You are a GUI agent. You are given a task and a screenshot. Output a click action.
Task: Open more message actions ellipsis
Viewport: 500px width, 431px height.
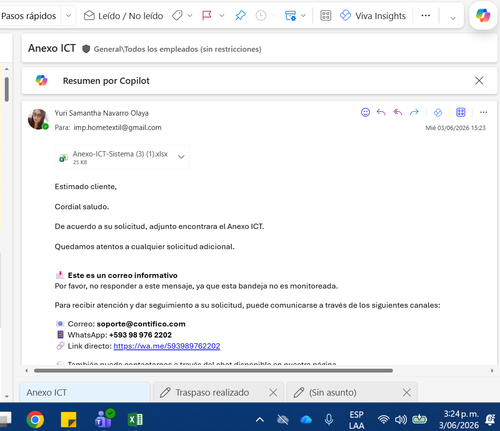point(484,112)
